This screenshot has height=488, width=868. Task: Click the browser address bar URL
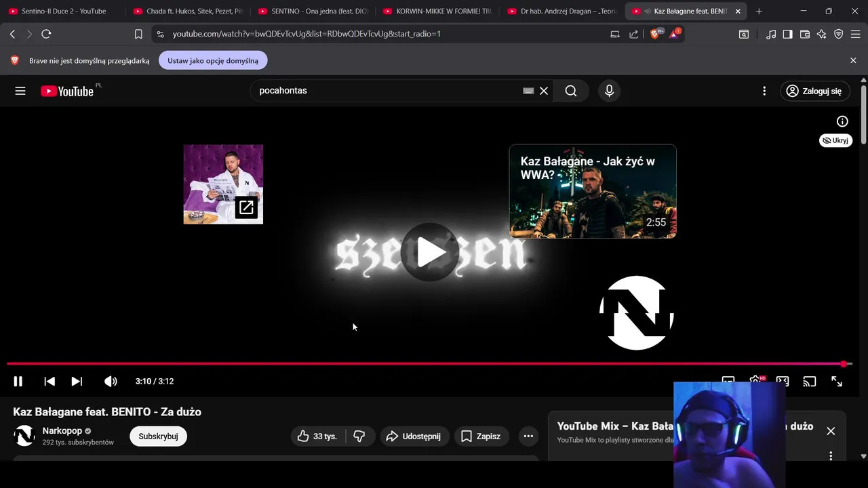tap(307, 34)
